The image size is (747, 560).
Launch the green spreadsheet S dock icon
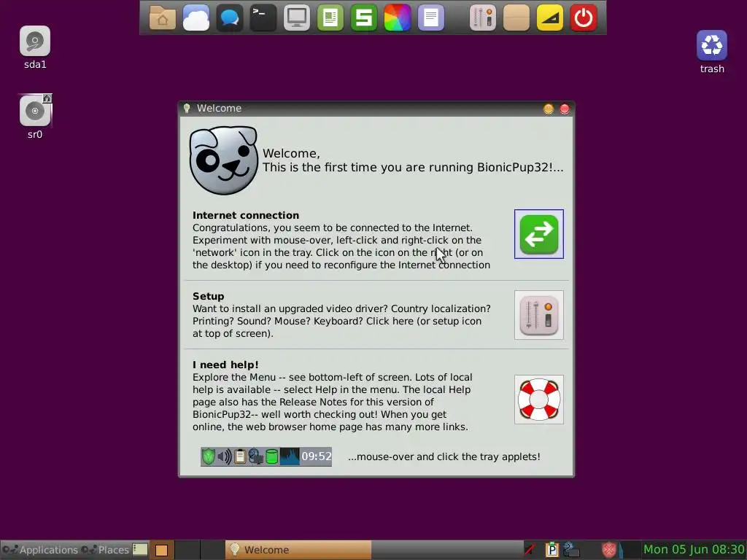(364, 18)
